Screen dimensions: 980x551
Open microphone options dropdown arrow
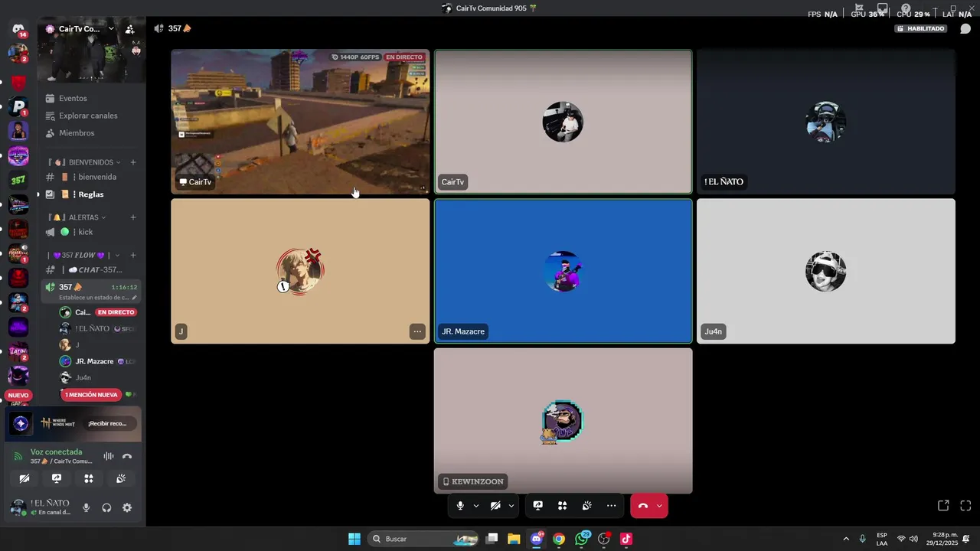pyautogui.click(x=476, y=506)
